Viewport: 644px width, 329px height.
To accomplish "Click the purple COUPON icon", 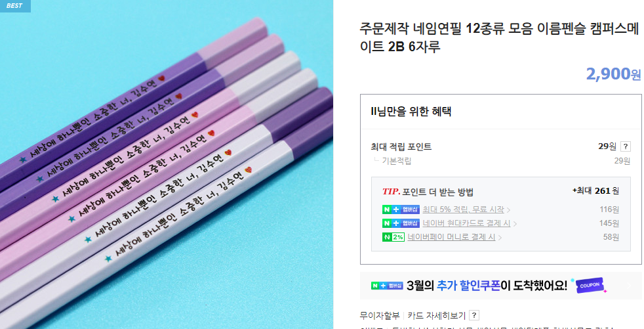I will pyautogui.click(x=590, y=285).
